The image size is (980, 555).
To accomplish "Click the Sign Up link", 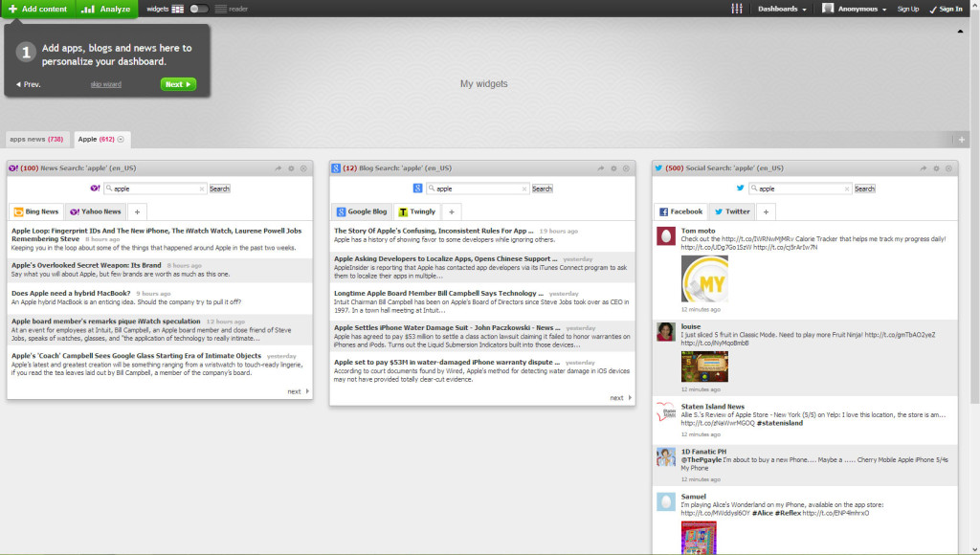I will point(908,9).
